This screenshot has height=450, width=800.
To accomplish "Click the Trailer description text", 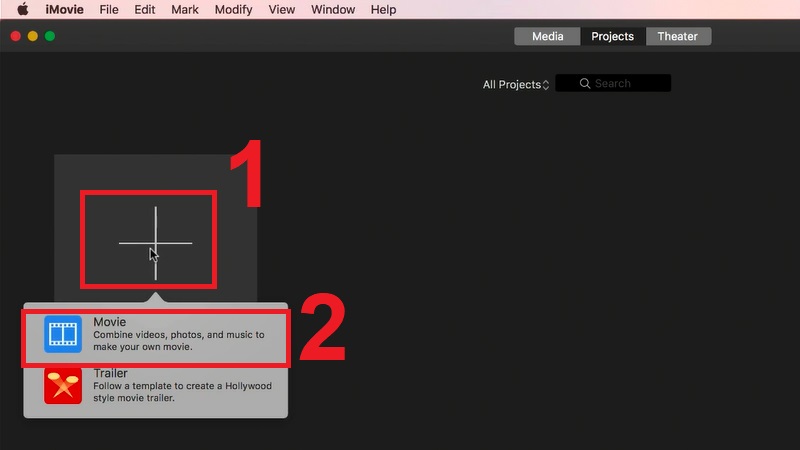I will coord(182,392).
